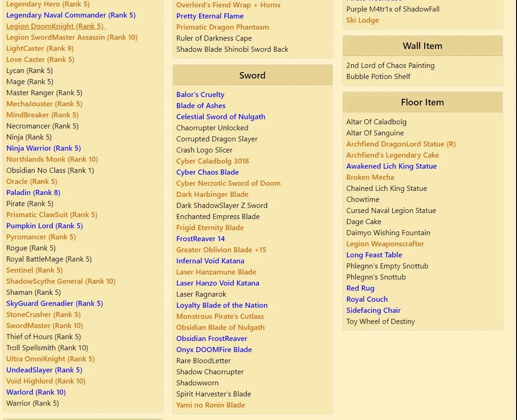Click Cyber Necrotic Sword of Doom
The width and height of the screenshot is (517, 420).
pos(229,183)
